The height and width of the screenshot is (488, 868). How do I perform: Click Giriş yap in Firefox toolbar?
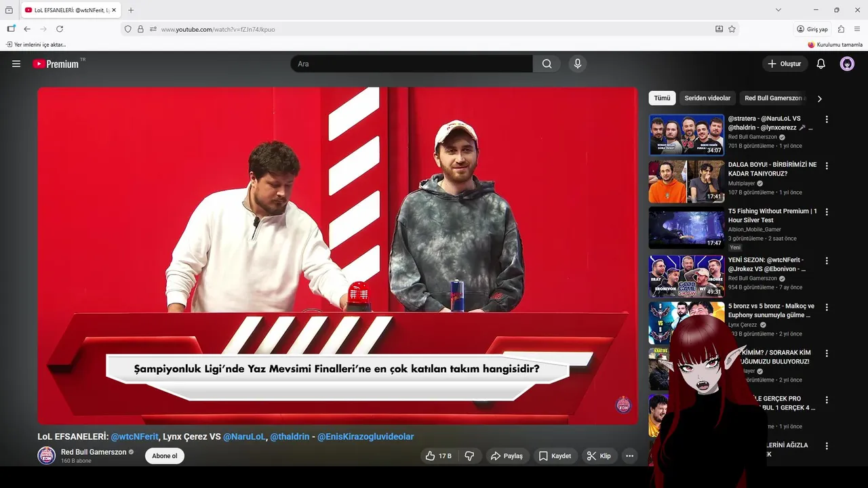pos(812,29)
